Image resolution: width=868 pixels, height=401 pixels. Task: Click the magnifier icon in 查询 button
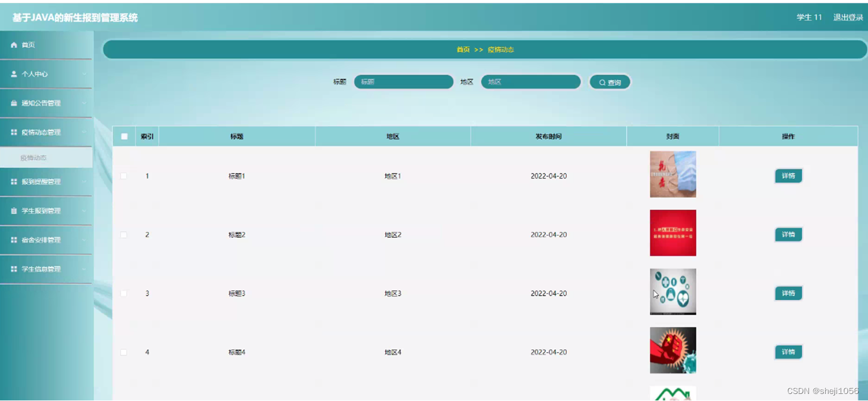point(601,82)
